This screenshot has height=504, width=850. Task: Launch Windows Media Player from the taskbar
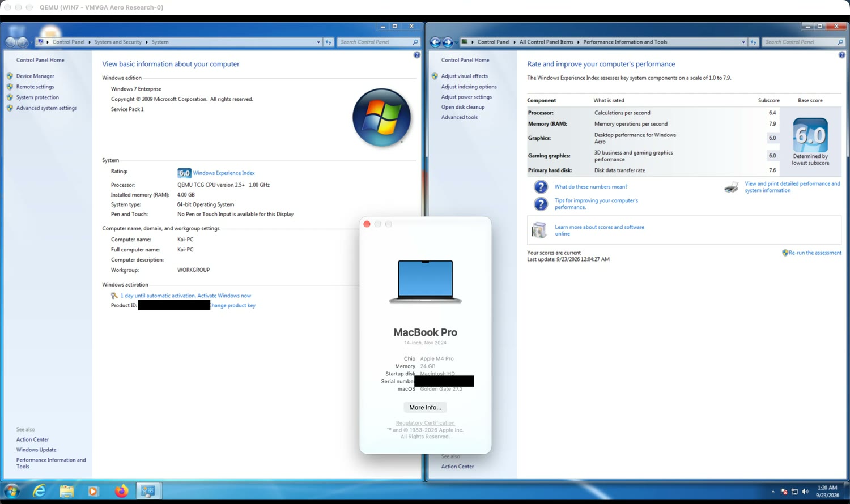(93, 491)
